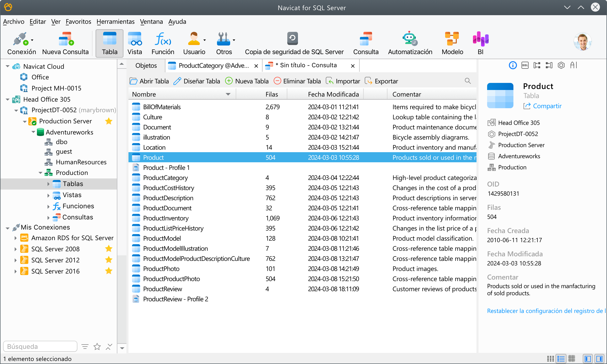Click the Importar button
This screenshot has height=364, width=607.
pos(343,81)
